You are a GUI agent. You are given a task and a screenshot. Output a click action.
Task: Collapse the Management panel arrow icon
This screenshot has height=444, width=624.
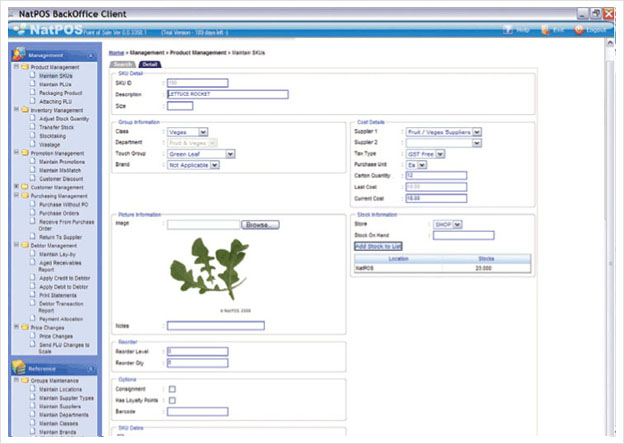[91, 56]
